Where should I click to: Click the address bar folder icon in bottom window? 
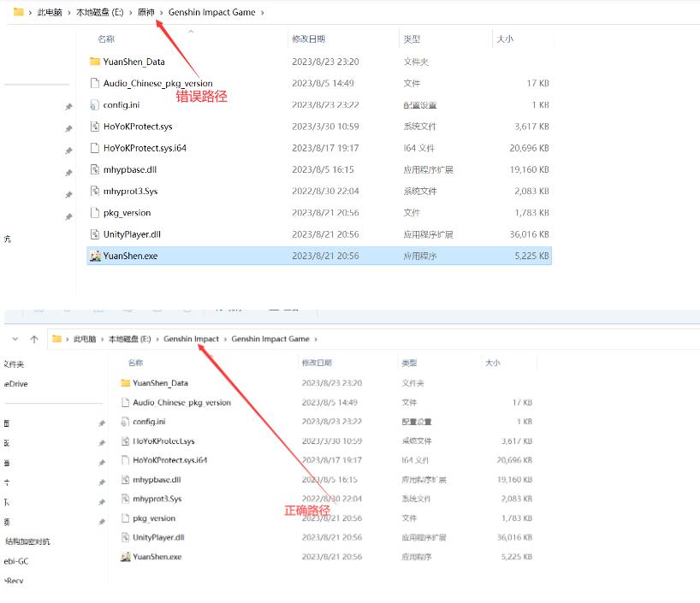pyautogui.click(x=56, y=339)
